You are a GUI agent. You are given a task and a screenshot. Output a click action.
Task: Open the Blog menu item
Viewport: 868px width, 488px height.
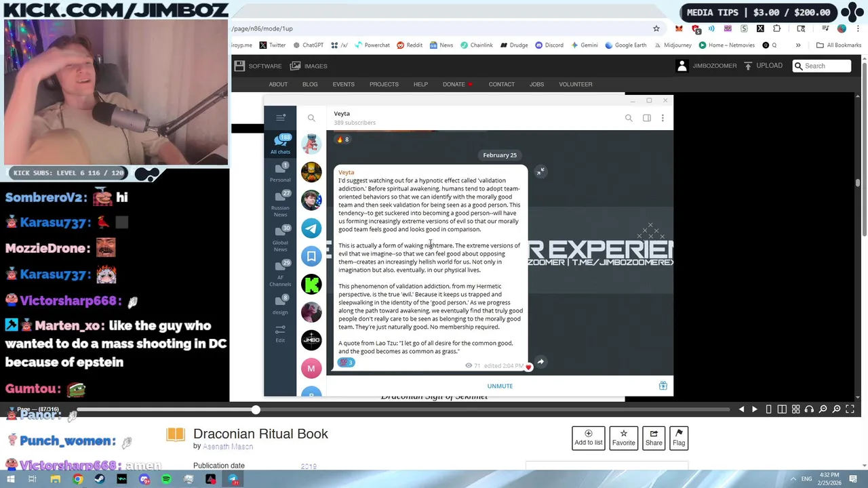[x=310, y=85]
